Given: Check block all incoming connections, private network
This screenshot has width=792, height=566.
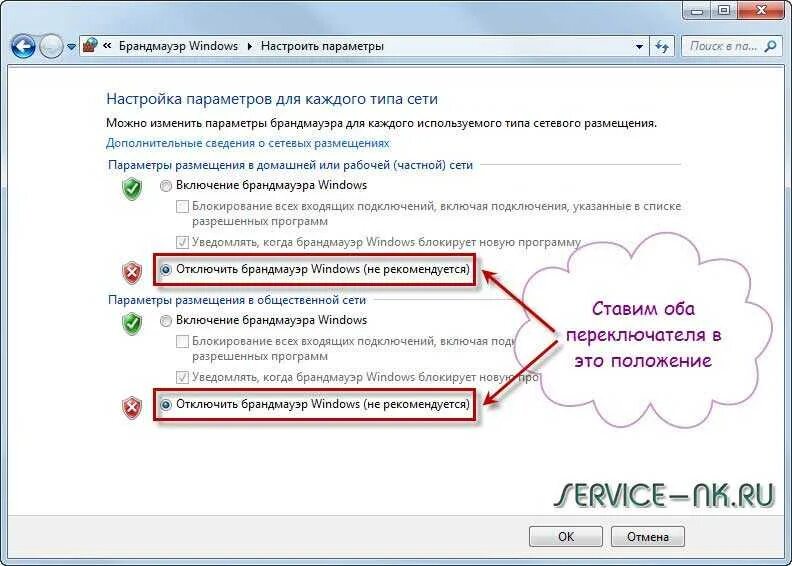Looking at the screenshot, I should (x=182, y=207).
